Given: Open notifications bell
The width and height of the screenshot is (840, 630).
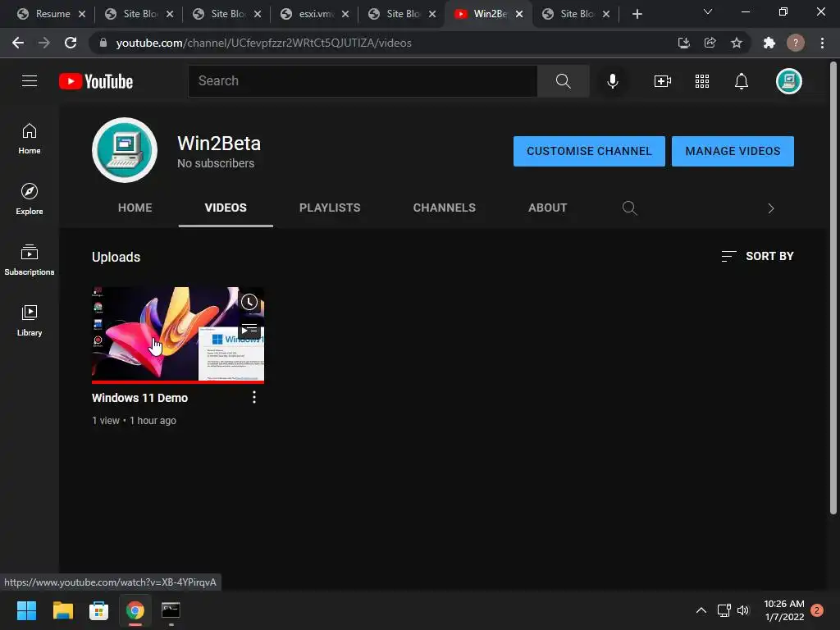Looking at the screenshot, I should click(742, 81).
